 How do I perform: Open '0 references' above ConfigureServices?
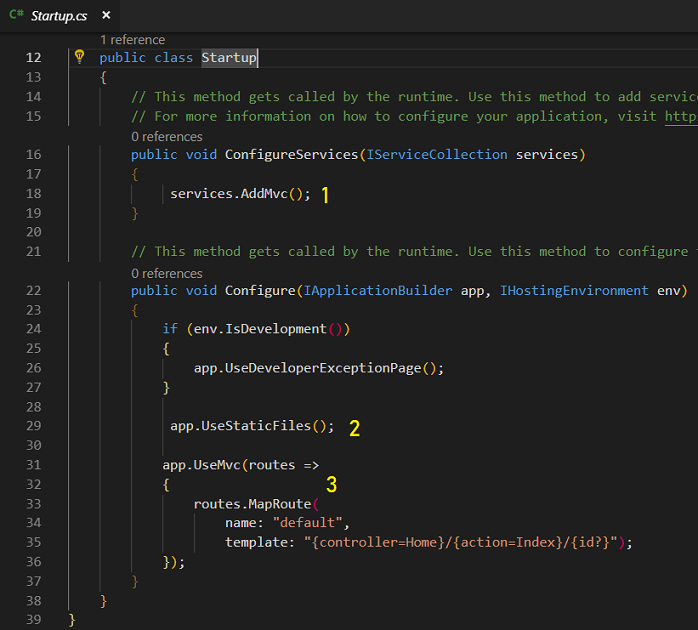[x=167, y=137]
